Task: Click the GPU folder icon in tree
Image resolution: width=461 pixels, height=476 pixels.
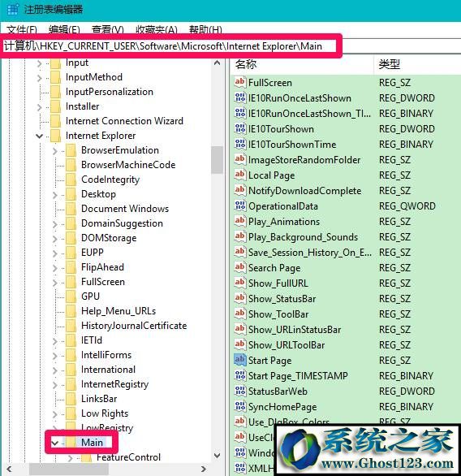Action: (71, 296)
